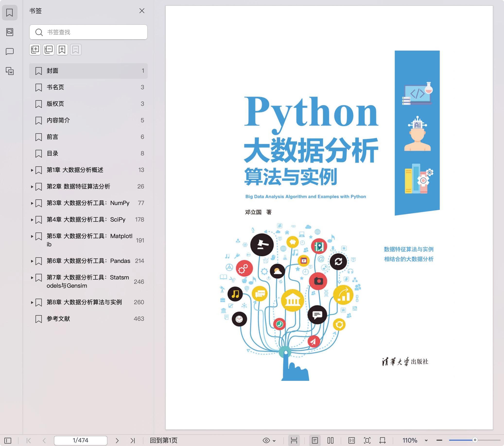Open the thumbnails sidebar panel icon
504x446 pixels.
[10, 32]
